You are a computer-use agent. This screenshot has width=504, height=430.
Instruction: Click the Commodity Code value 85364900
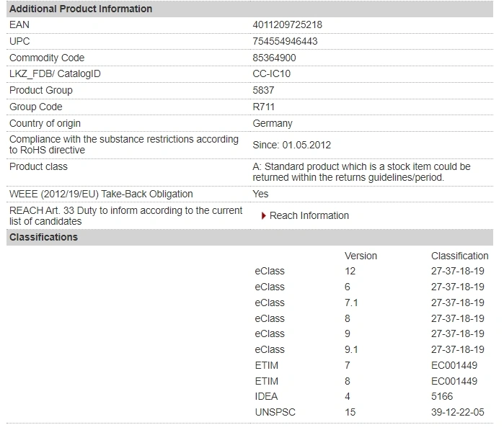point(274,58)
